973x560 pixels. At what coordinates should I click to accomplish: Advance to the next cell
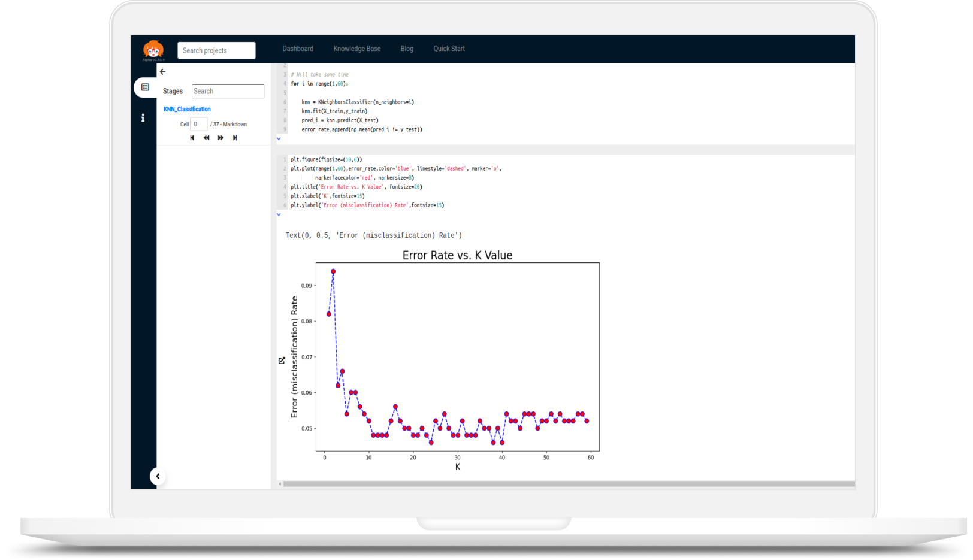[x=220, y=138]
